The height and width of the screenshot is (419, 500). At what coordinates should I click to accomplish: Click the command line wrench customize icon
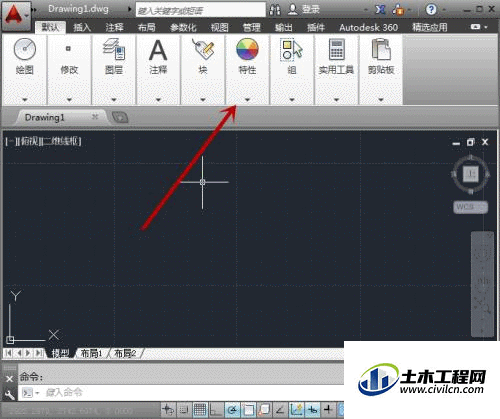point(10,395)
